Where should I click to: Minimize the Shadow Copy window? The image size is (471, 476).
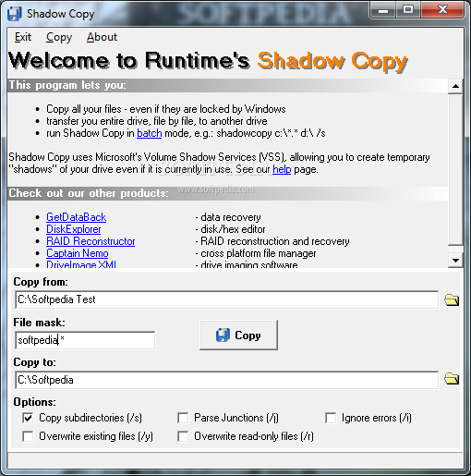pyautogui.click(x=383, y=11)
